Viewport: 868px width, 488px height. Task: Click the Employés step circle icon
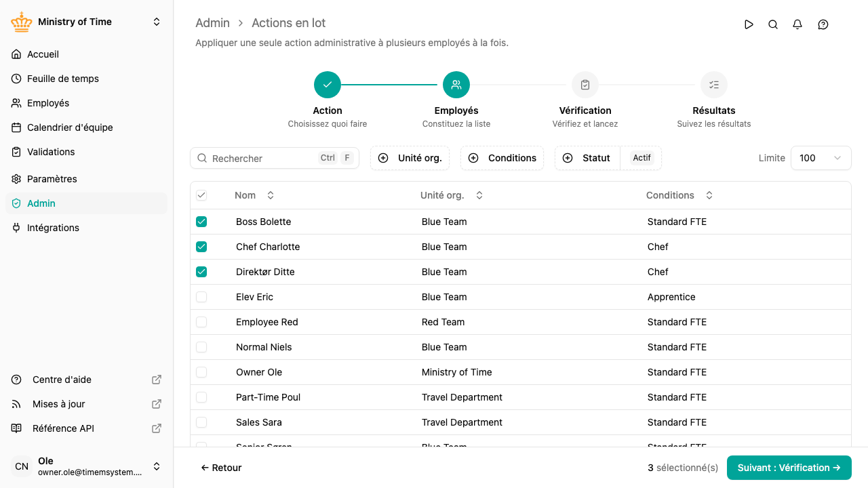pos(456,85)
